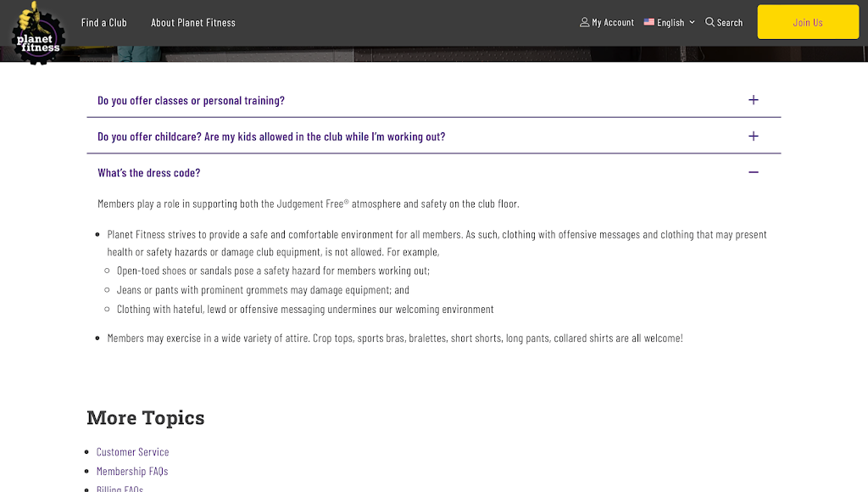This screenshot has height=492, width=868.
Task: Open the Billing FAQs link
Action: tap(120, 489)
